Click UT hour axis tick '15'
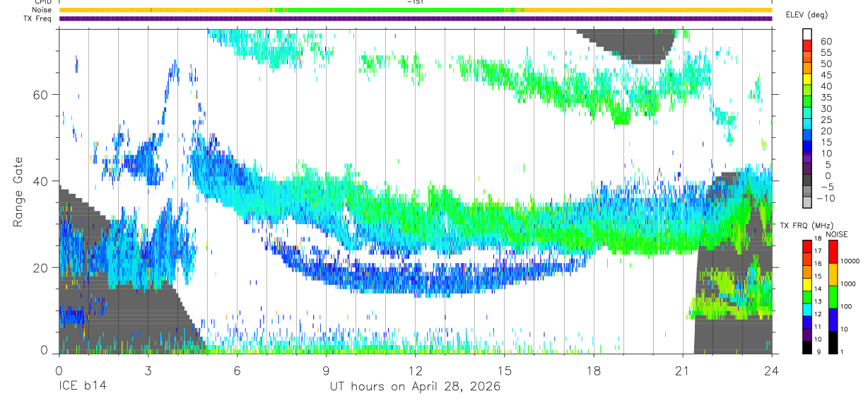The width and height of the screenshot is (868, 401). [504, 370]
